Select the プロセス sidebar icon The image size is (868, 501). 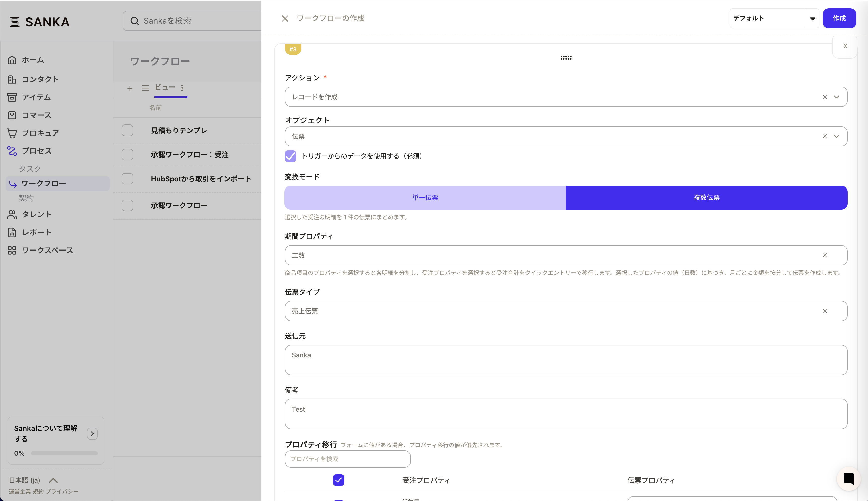click(12, 151)
